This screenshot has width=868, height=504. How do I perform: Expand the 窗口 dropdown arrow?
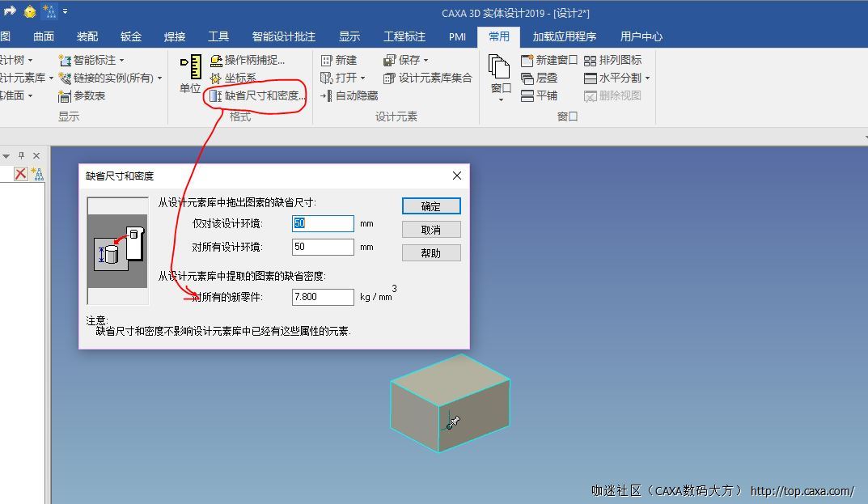[501, 100]
